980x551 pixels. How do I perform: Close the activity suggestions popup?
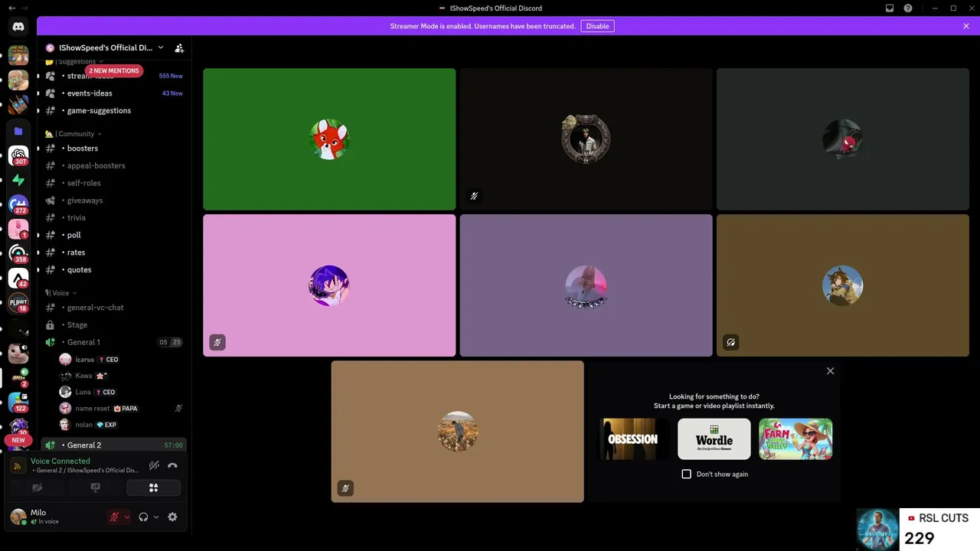(x=830, y=371)
